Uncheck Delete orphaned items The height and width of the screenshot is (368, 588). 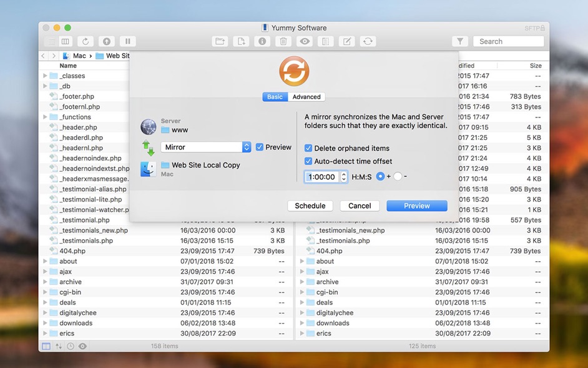click(x=308, y=148)
